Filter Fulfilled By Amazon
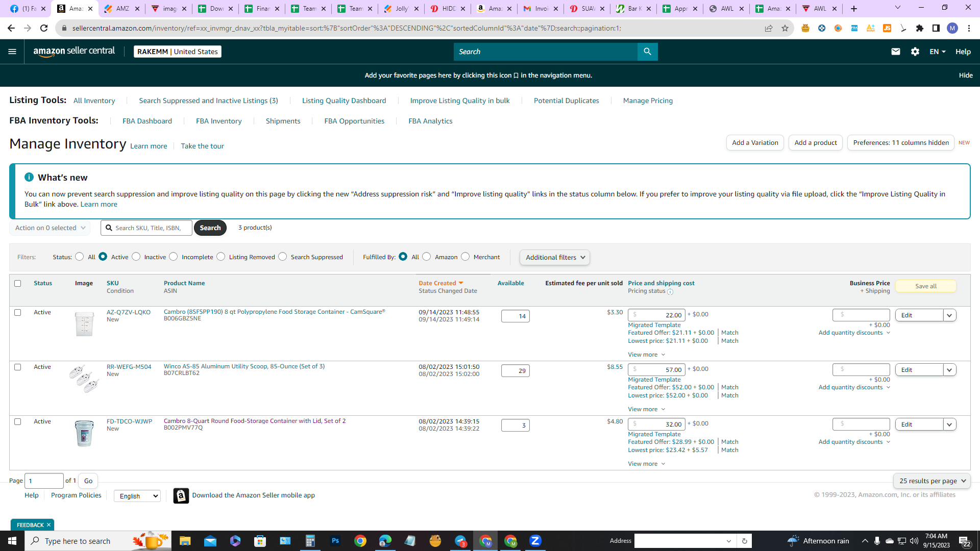This screenshot has width=980, height=551. [427, 257]
